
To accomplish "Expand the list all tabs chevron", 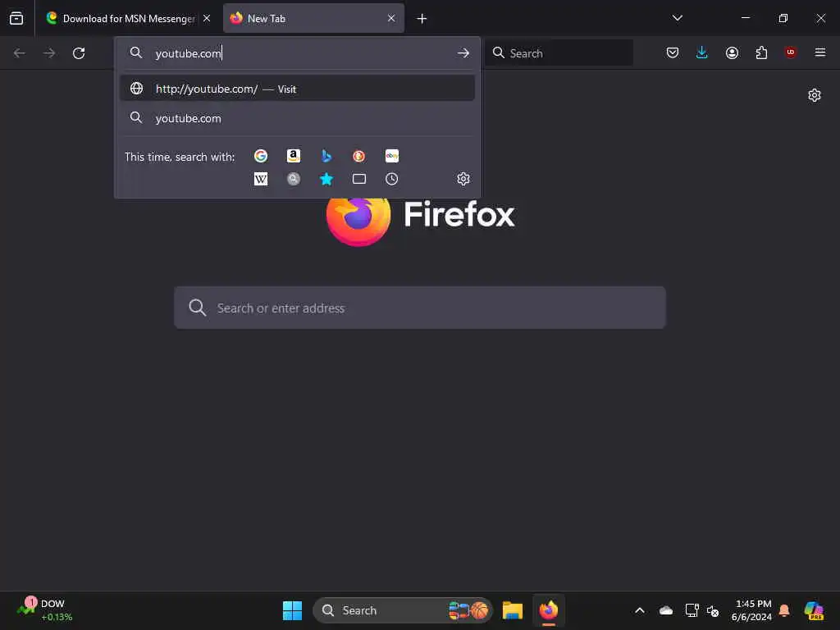I will pyautogui.click(x=677, y=18).
